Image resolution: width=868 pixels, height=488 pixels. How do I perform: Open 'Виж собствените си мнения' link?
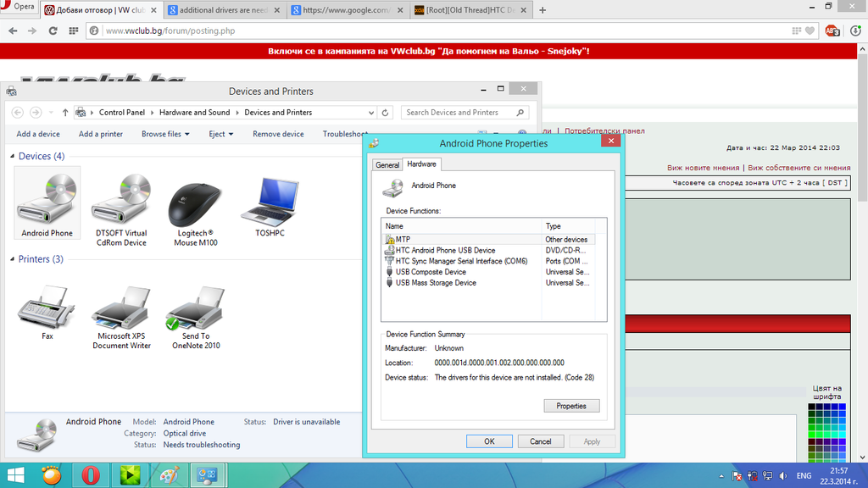(x=798, y=168)
